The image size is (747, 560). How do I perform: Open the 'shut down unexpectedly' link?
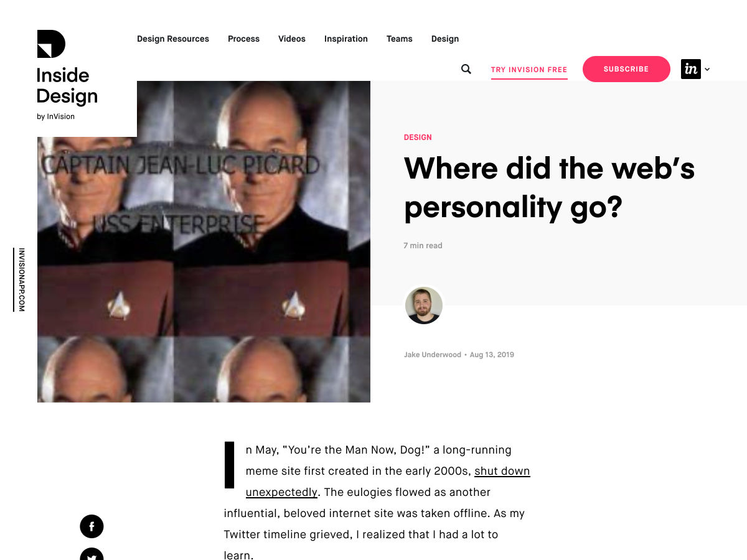click(388, 482)
